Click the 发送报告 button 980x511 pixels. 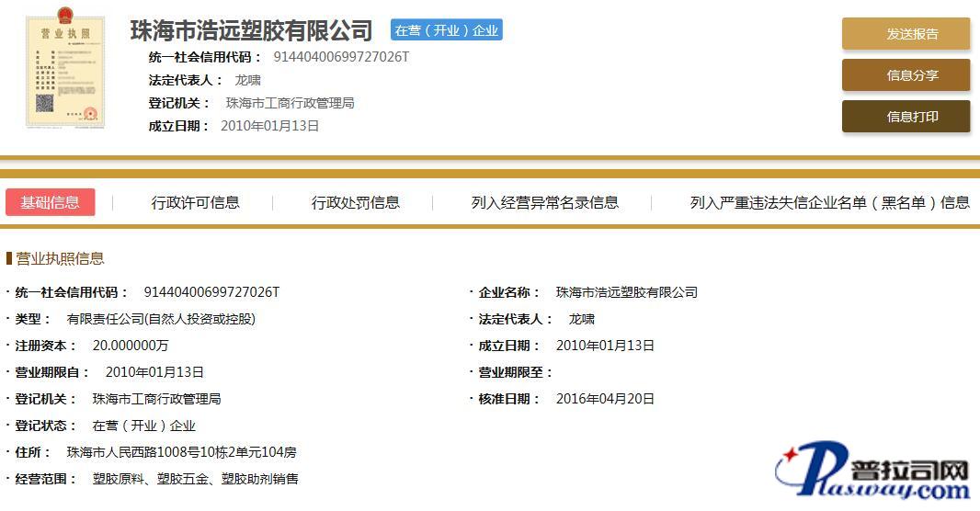coord(906,34)
